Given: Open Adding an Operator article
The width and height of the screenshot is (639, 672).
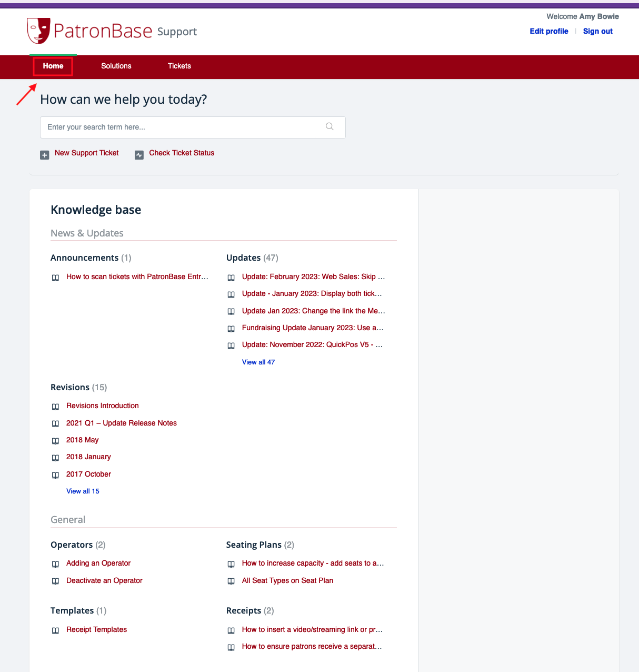Looking at the screenshot, I should click(98, 563).
